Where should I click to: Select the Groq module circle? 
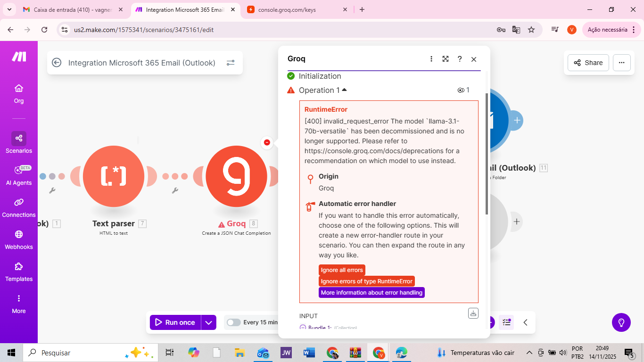[237, 176]
